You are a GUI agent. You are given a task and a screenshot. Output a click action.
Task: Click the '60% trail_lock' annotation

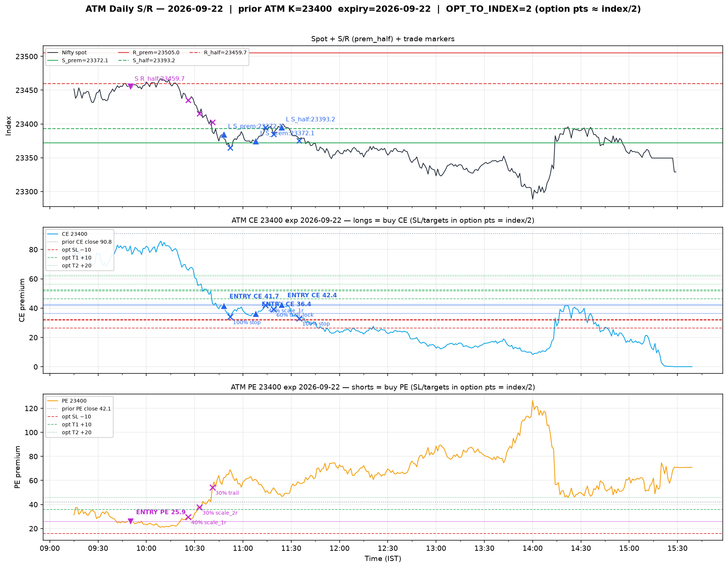[295, 315]
